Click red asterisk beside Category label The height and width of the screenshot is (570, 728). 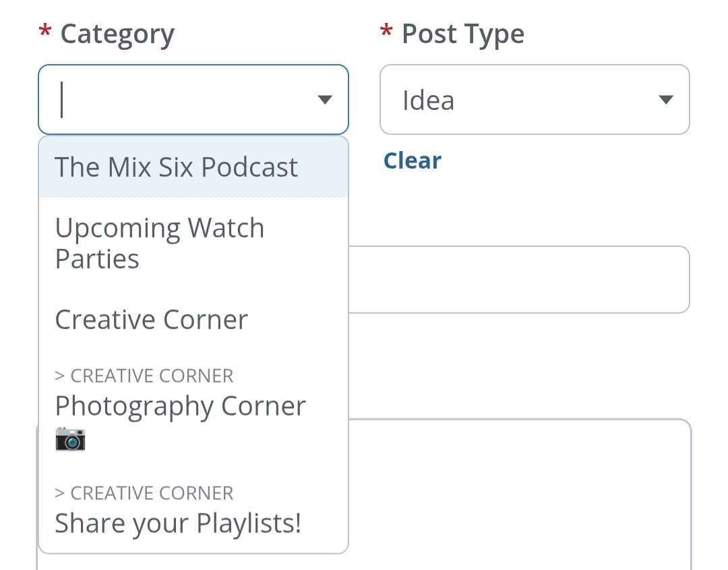(45, 32)
